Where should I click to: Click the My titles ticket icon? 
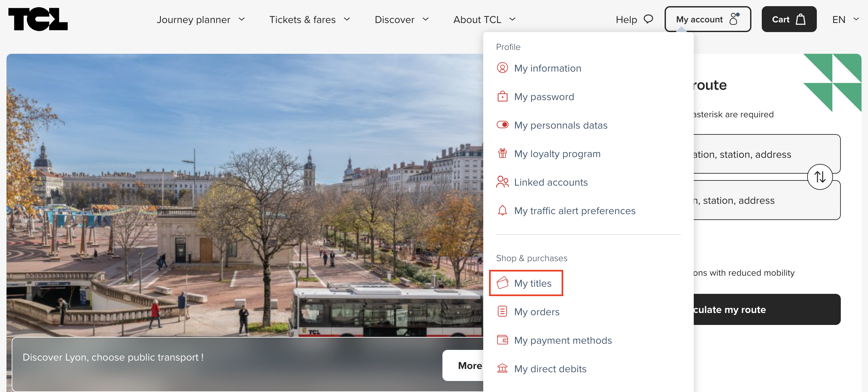pyautogui.click(x=502, y=283)
